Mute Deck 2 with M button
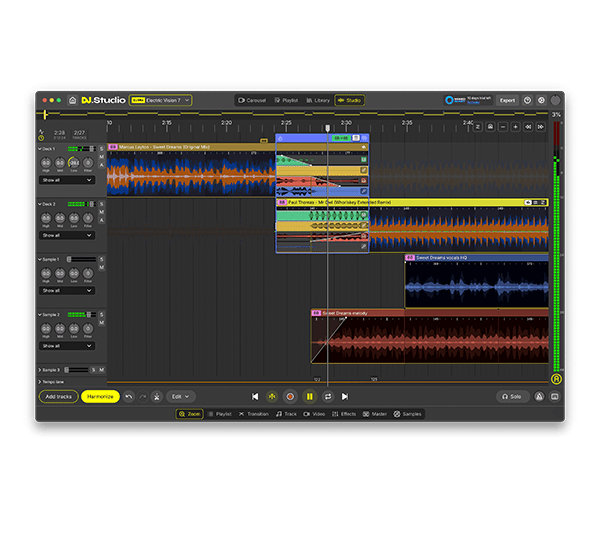Viewport: 600px width, 543px height. click(x=101, y=212)
